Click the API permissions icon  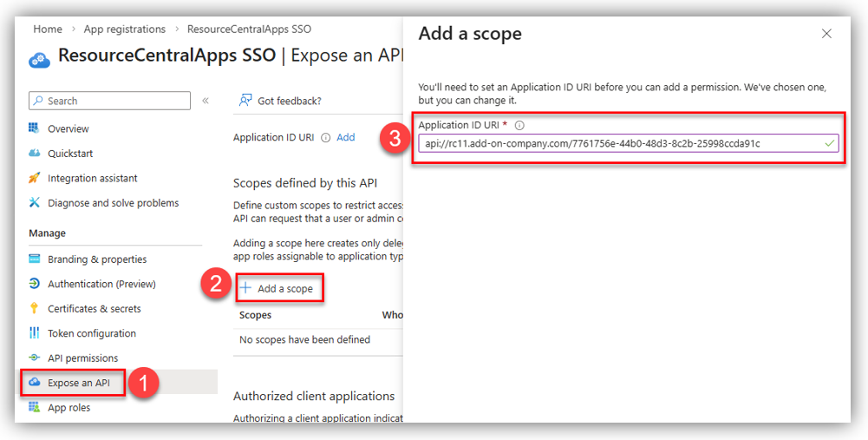pos(34,358)
